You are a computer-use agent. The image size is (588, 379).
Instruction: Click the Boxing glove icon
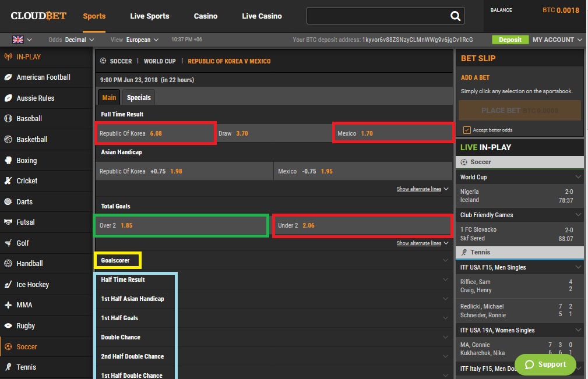[8, 160]
